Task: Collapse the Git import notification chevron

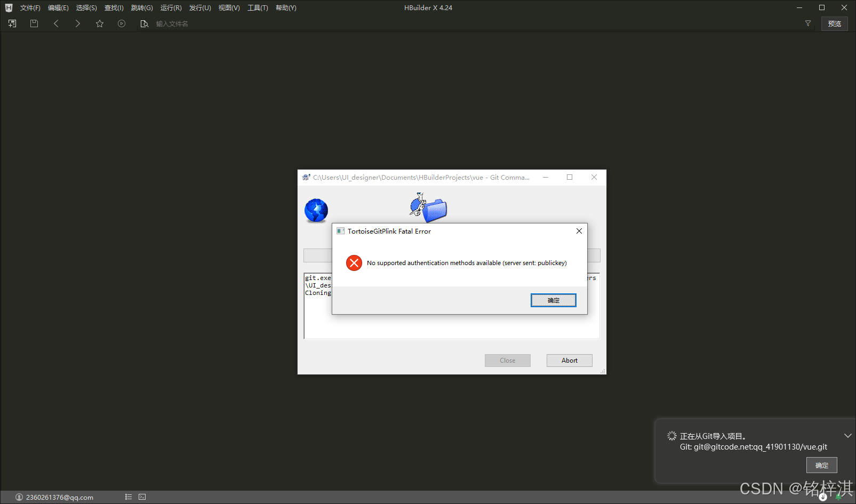Action: [847, 436]
